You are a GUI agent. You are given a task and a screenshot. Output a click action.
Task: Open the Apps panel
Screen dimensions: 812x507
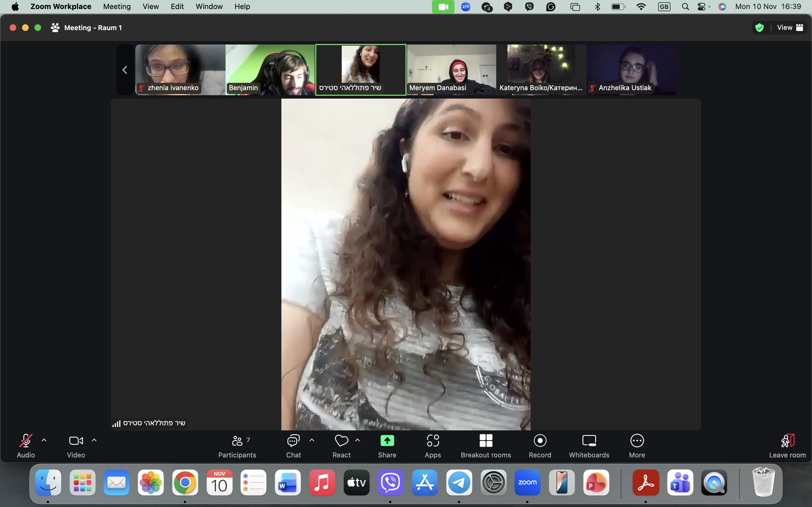433,446
